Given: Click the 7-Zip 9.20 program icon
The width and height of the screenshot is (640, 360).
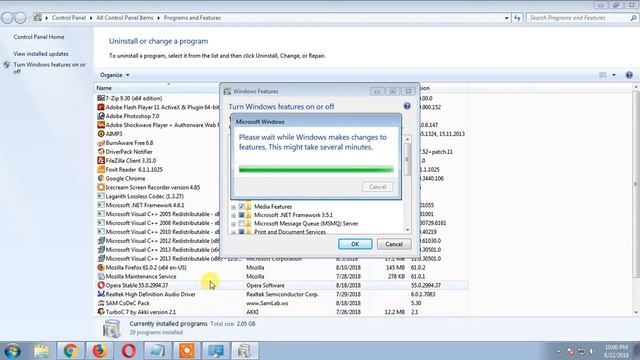Looking at the screenshot, I should 101,98.
